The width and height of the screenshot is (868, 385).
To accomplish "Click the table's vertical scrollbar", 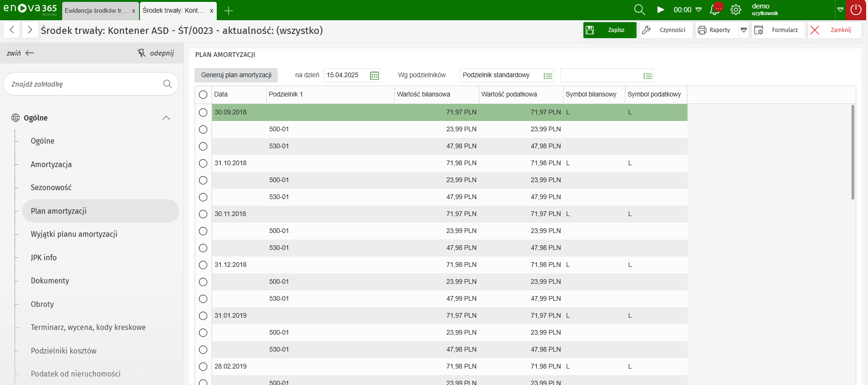I will 853,152.
